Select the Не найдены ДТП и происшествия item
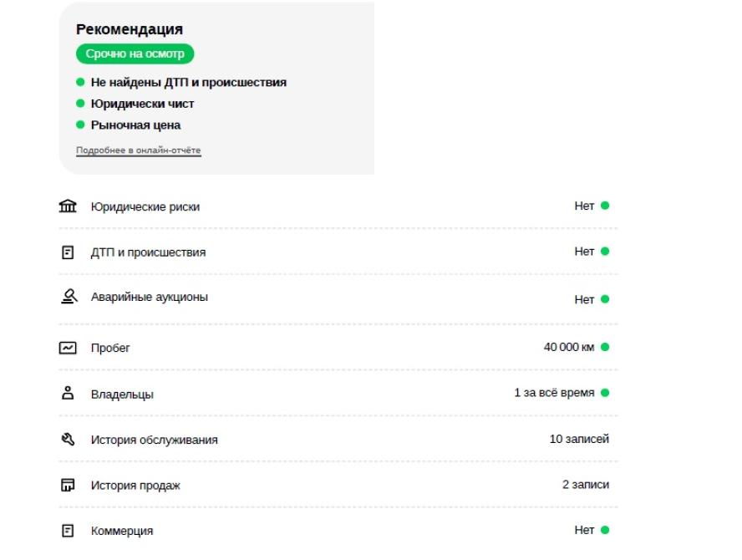The height and width of the screenshot is (560, 742). click(188, 83)
